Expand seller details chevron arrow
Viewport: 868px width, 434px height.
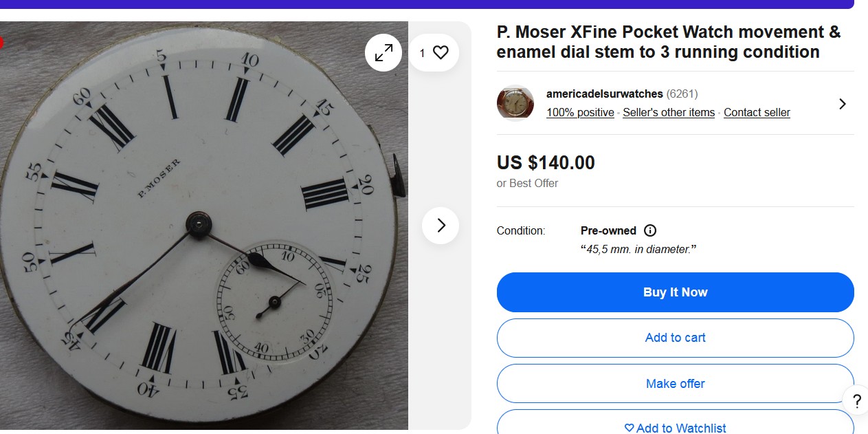pos(843,104)
